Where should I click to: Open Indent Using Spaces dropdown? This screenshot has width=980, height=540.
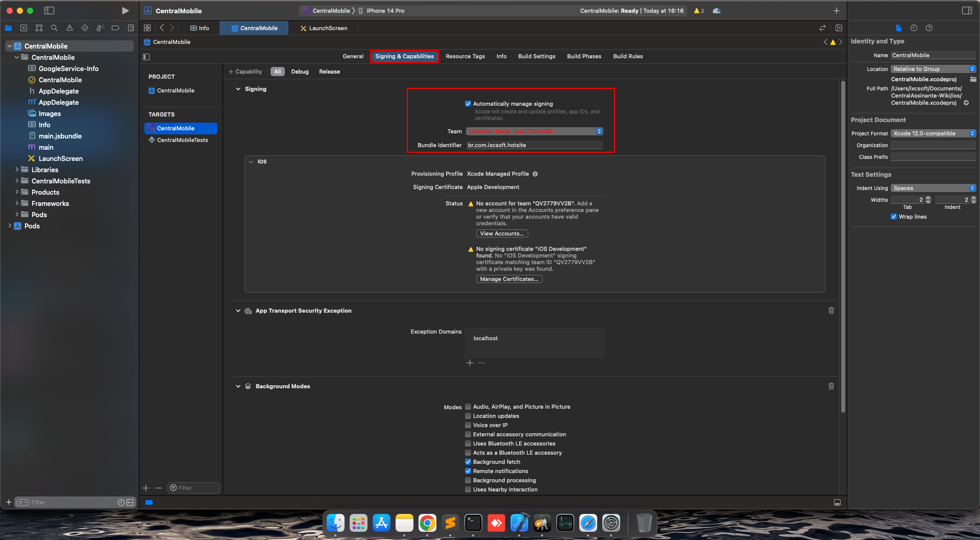coord(933,188)
